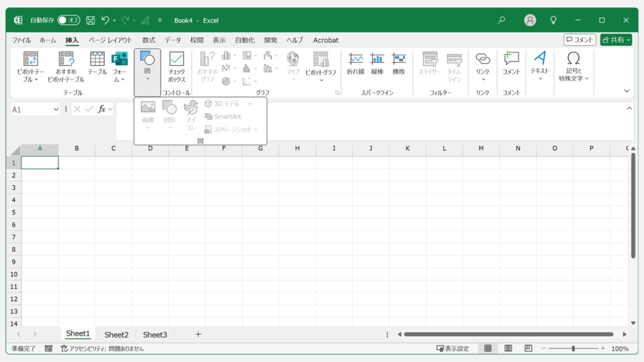Click the Timeline (タイムライン) button
644x362 pixels.
click(x=454, y=67)
